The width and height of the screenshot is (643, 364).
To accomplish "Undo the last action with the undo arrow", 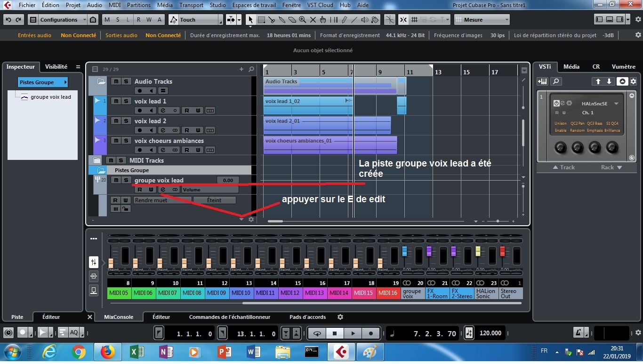I will pos(8,20).
